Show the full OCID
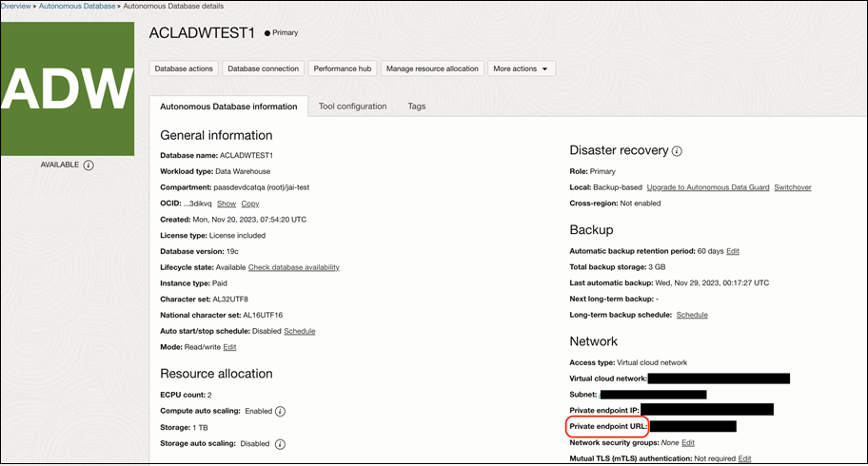 pyautogui.click(x=227, y=204)
